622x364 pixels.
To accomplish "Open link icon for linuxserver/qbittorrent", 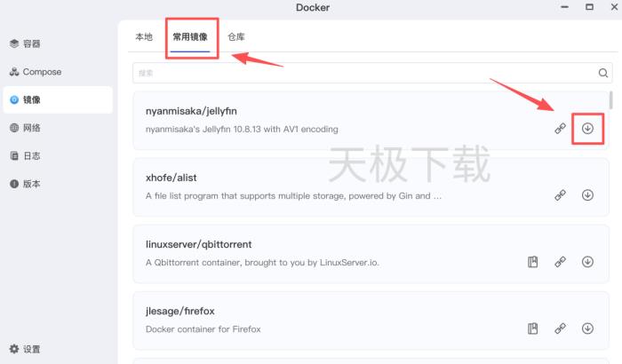I will pos(560,262).
